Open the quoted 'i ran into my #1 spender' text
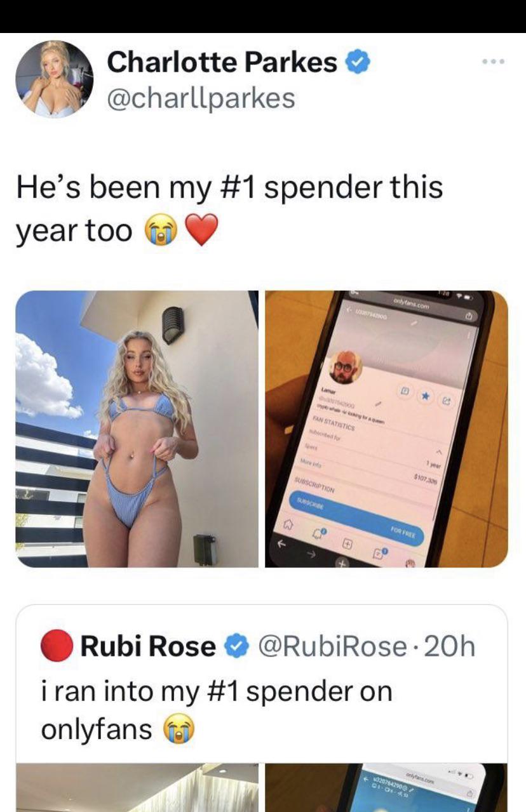The height and width of the screenshot is (812, 526). tap(216, 710)
